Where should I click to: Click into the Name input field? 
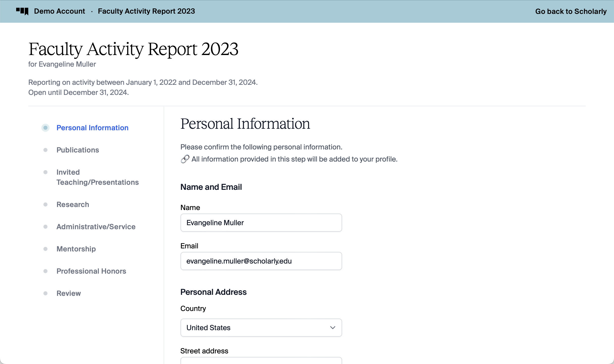pyautogui.click(x=261, y=223)
